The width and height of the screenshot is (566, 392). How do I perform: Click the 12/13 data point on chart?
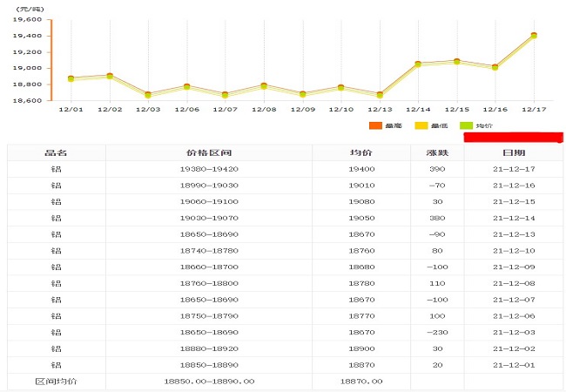point(380,94)
